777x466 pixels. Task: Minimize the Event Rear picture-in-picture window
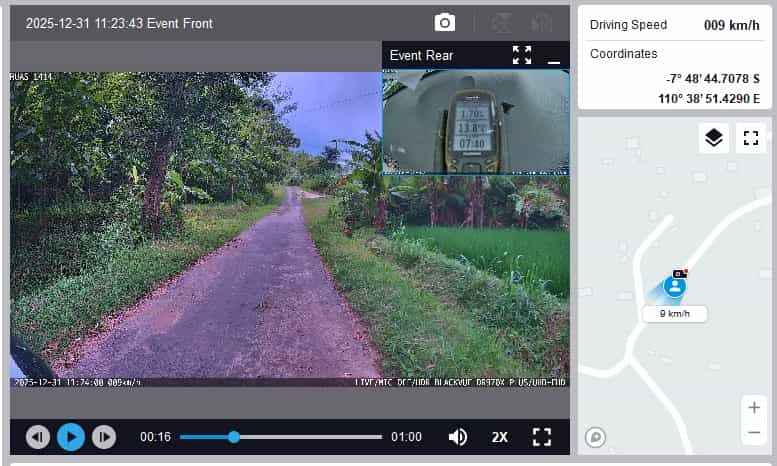pyautogui.click(x=554, y=56)
